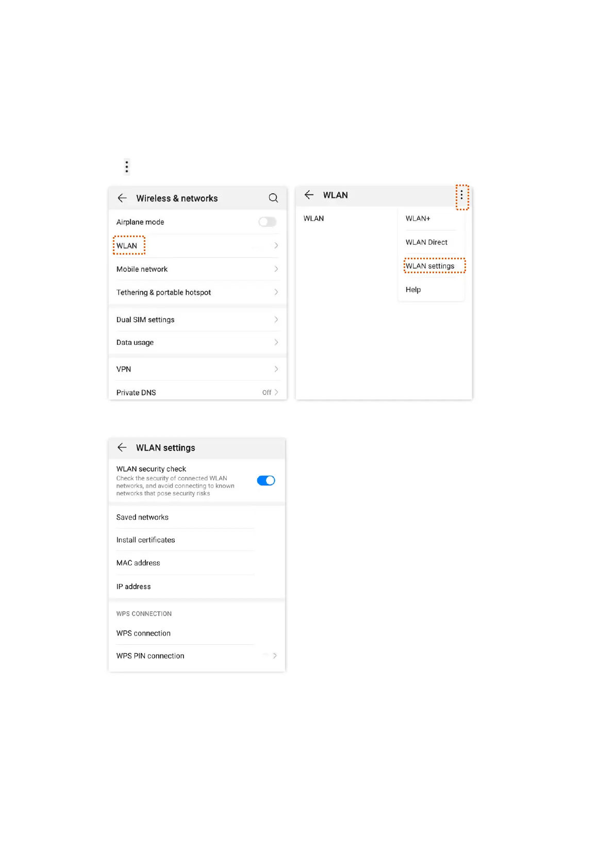This screenshot has width=614, height=868.
Task: Open search in Wireless & networks
Action: tap(273, 198)
